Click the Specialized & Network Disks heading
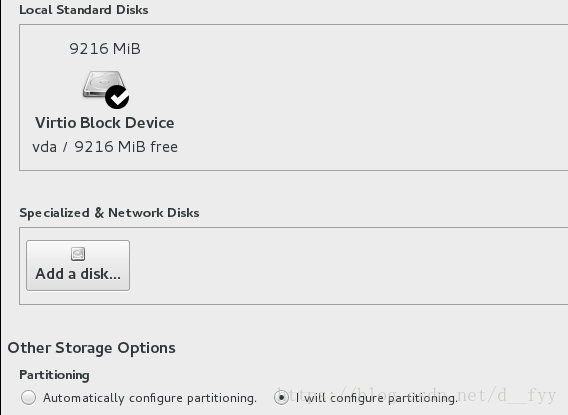 (109, 213)
